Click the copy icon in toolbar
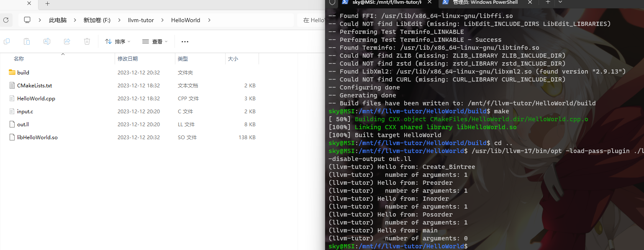The height and width of the screenshot is (250, 644). tap(7, 41)
